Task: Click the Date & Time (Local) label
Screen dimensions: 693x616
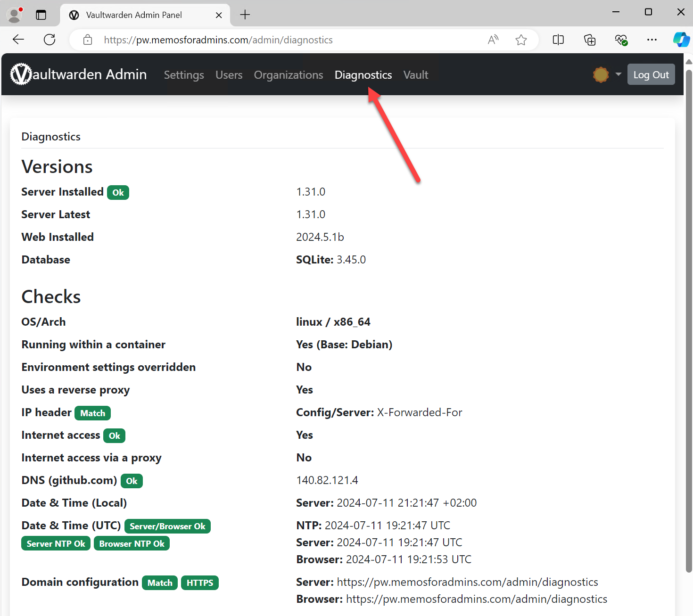Action: tap(74, 503)
